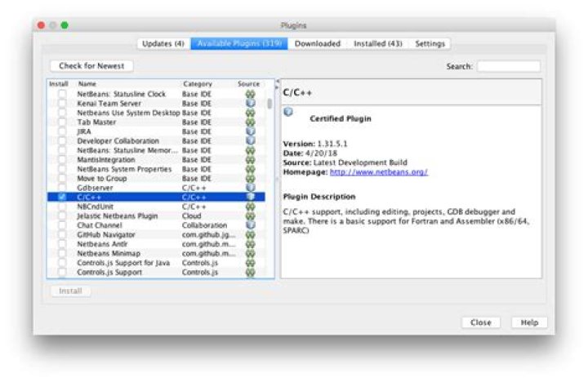This screenshot has width=588, height=382.
Task: Check the Tab Master install checkbox
Action: (x=62, y=122)
